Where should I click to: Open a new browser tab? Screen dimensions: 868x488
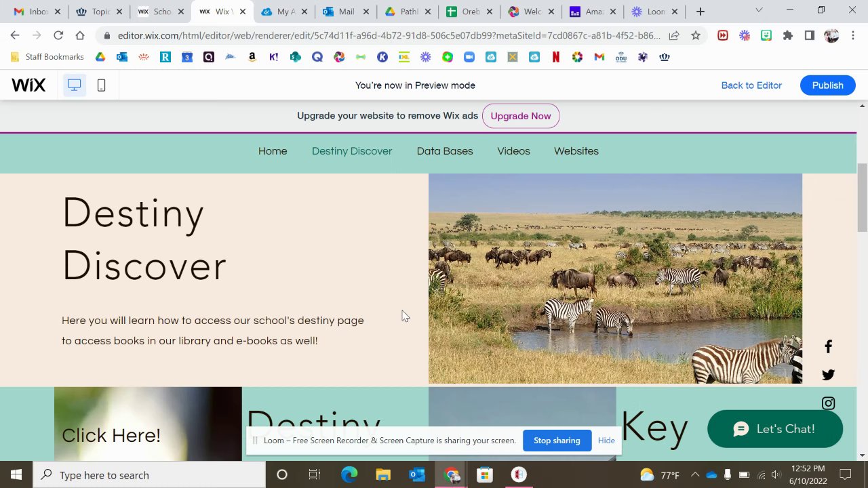click(701, 12)
